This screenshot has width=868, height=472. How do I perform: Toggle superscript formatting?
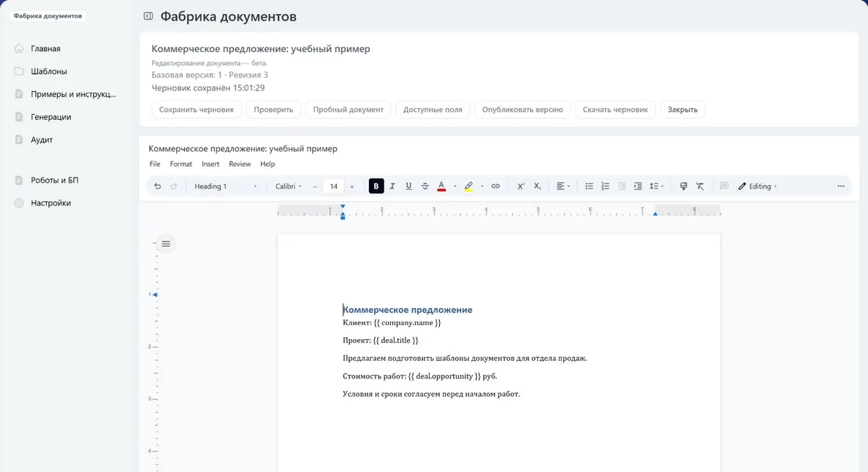[x=521, y=186]
